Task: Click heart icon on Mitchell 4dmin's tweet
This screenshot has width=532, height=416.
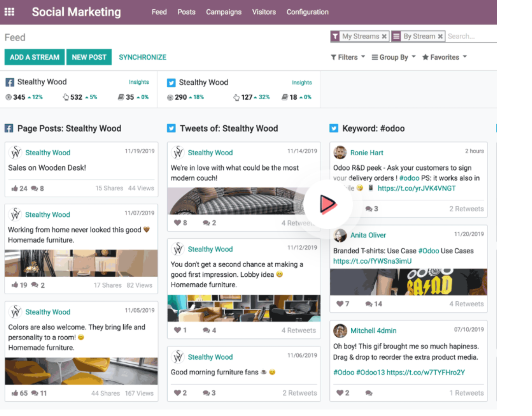Action: [x=340, y=393]
